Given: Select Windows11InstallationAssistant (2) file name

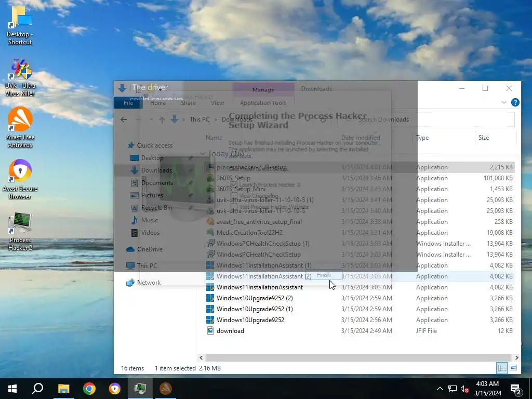Looking at the screenshot, I should click(x=264, y=276).
